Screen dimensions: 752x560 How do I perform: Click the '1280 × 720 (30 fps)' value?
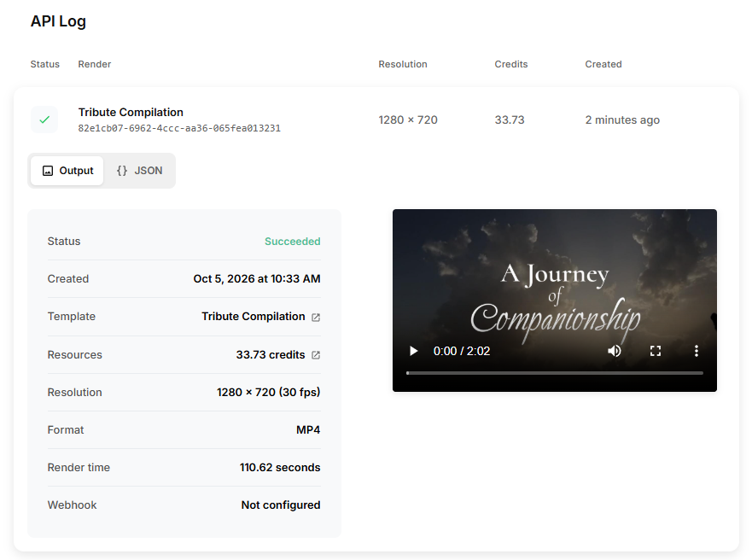pos(269,392)
